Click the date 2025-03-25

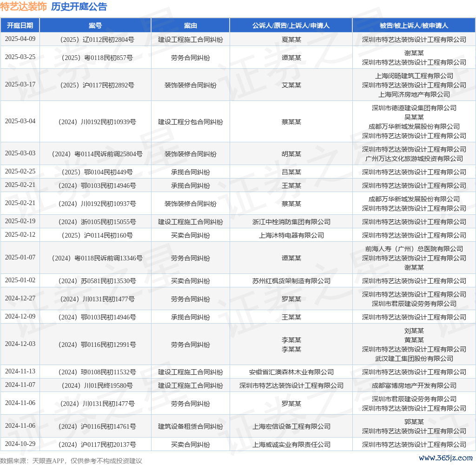coord(20,57)
